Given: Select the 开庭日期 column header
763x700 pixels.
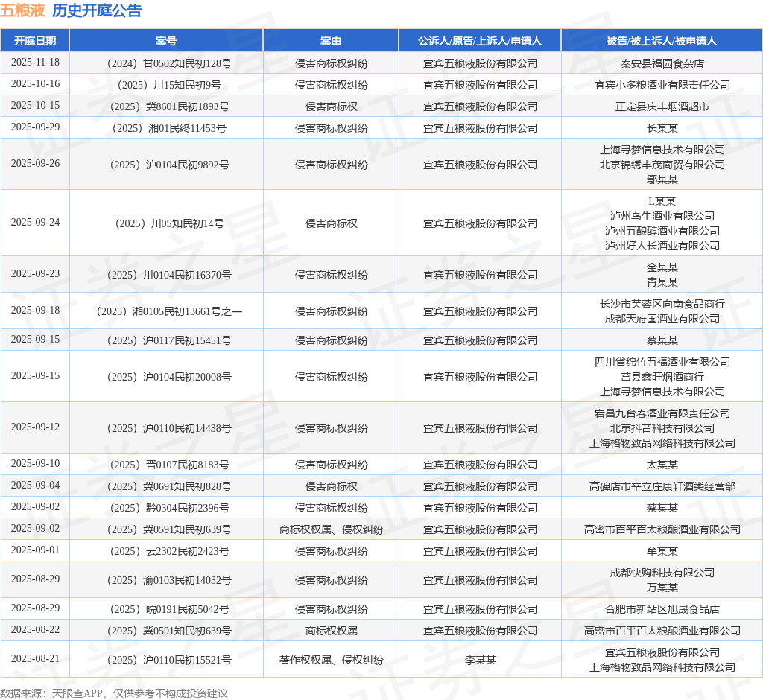Looking at the screenshot, I should point(35,41).
